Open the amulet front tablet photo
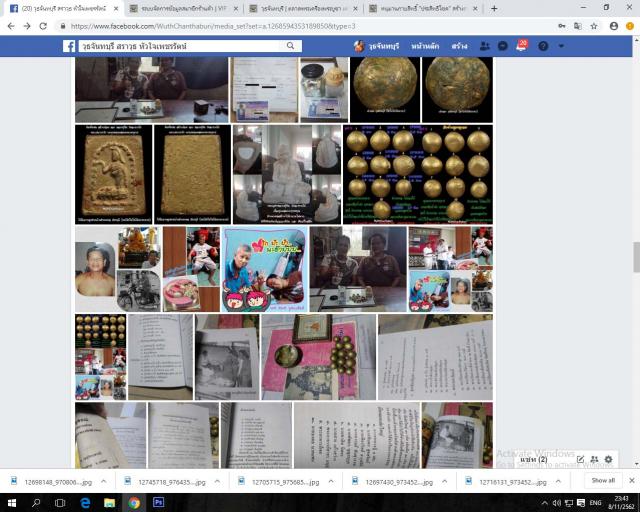This screenshot has width=640, height=512. click(113, 174)
